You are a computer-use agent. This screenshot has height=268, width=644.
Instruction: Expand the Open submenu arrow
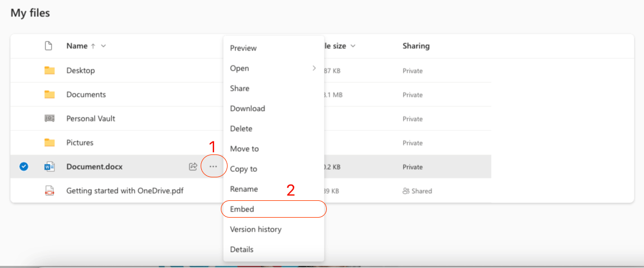click(314, 68)
